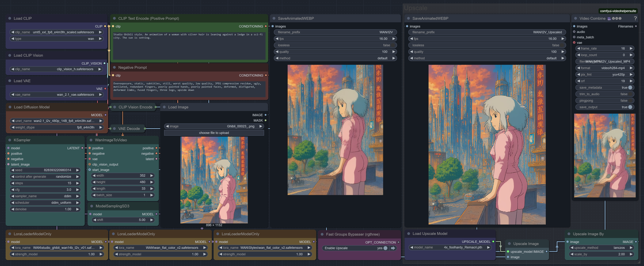
Task: Click the Load Upscale Model node's collapse dot
Action: (408, 234)
